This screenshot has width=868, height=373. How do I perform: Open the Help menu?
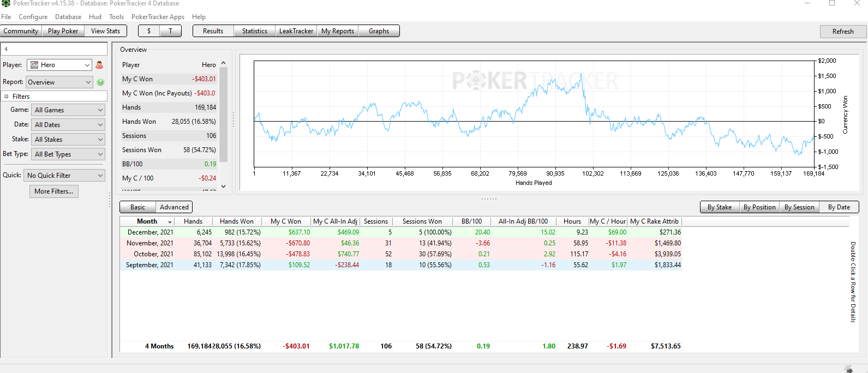(199, 17)
